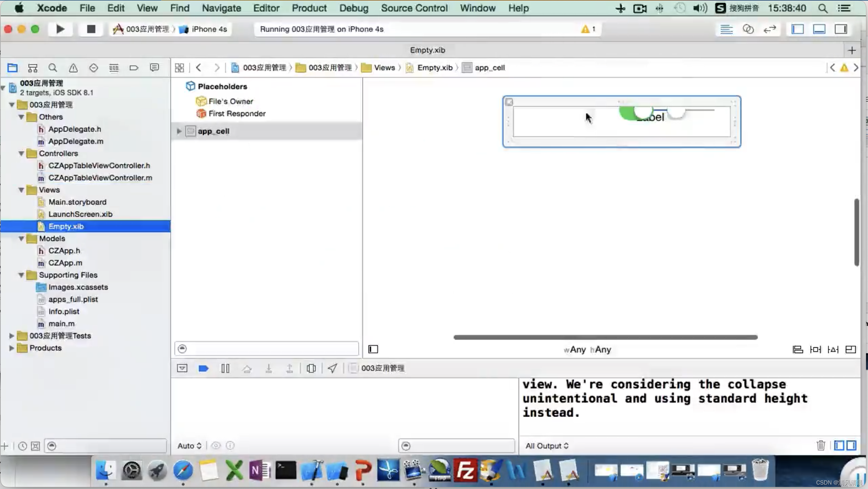Image resolution: width=868 pixels, height=489 pixels.
Task: Show the Project navigator
Action: (13, 68)
